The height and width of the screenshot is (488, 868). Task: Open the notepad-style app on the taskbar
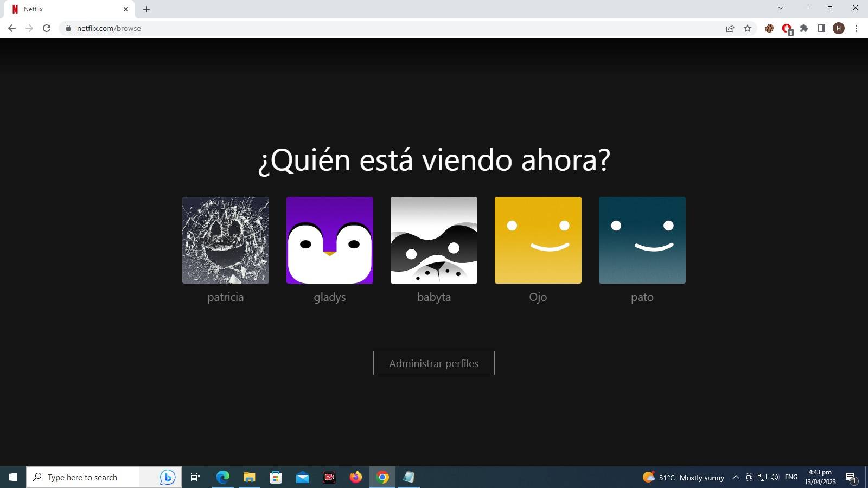[409, 477]
